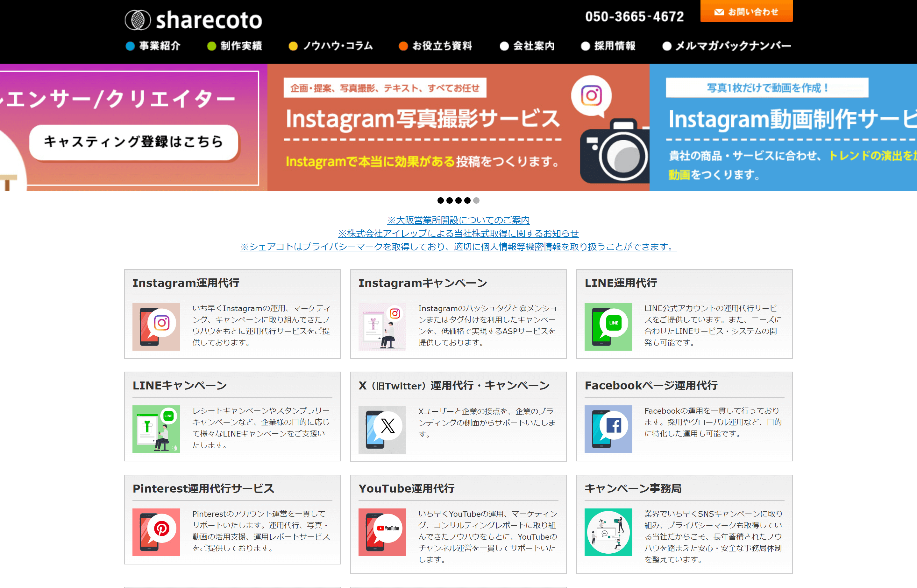The height and width of the screenshot is (588, 917).
Task: Open the 制作実績 menu
Action: (x=235, y=46)
